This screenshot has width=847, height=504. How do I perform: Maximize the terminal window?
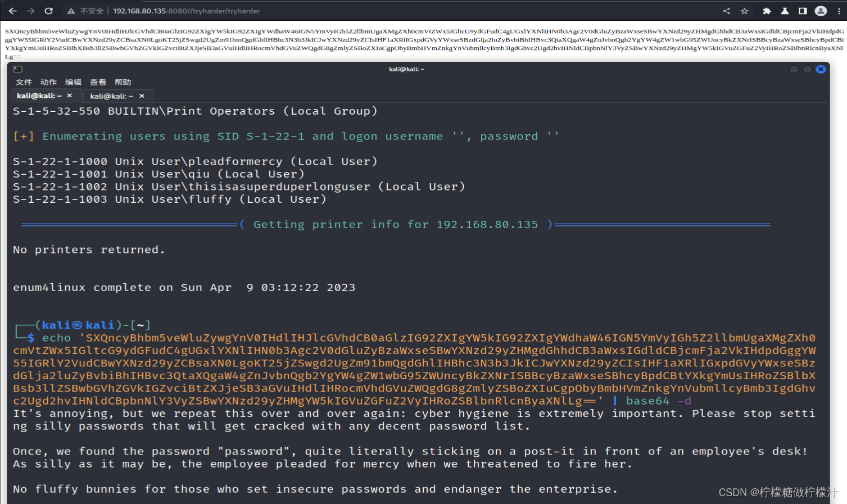point(807,69)
